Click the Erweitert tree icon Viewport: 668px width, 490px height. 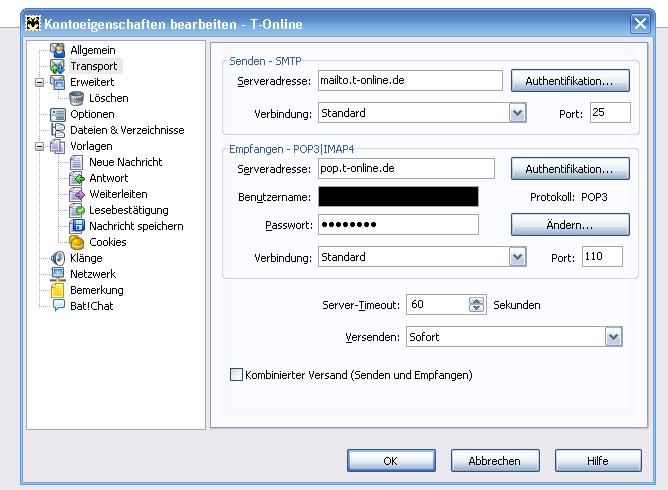tap(58, 82)
